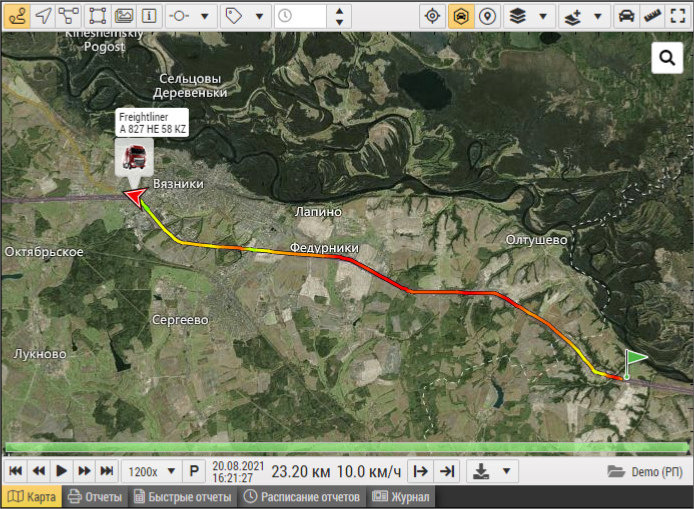Viewport: 694px width, 509px height.
Task: Click the Freightliner truck thumbnail
Action: [x=135, y=158]
